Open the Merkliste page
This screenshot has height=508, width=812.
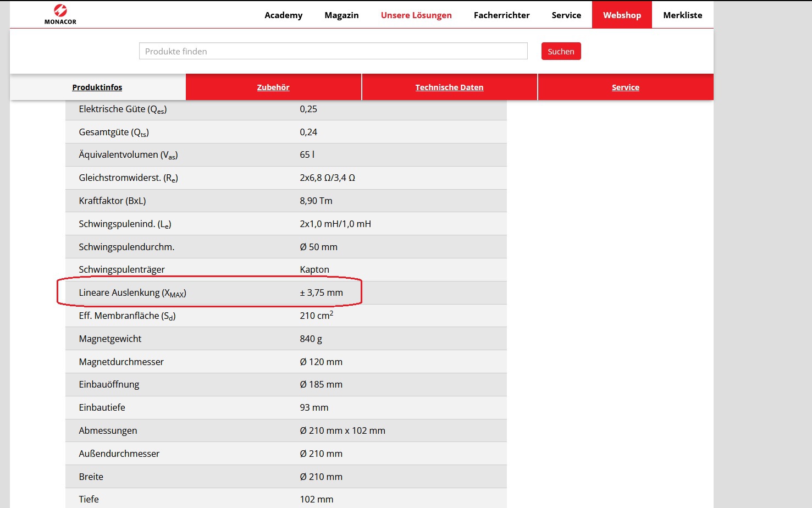point(682,15)
